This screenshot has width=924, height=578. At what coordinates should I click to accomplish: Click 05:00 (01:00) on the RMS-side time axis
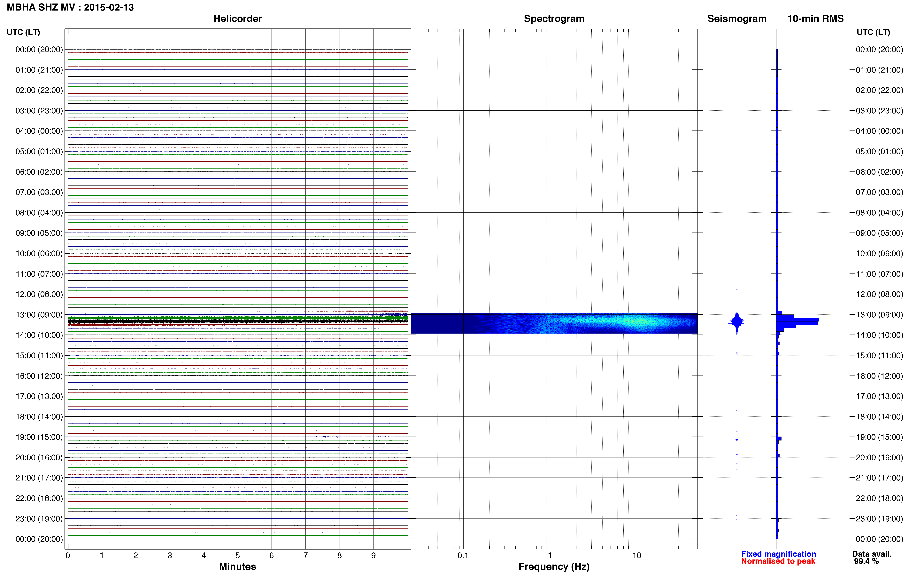879,151
